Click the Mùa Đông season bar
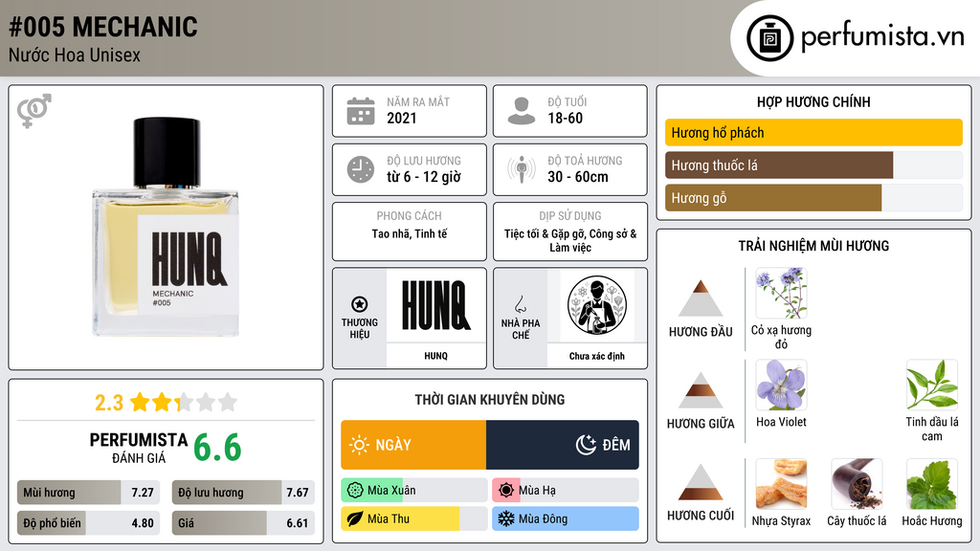 coord(565,518)
